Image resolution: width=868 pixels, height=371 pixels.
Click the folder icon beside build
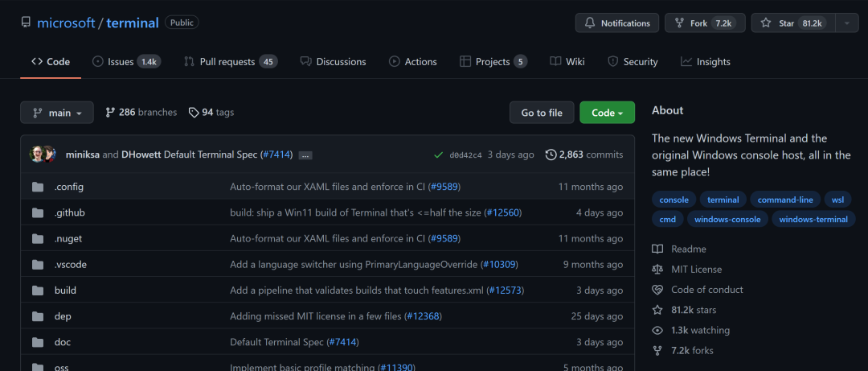point(38,291)
